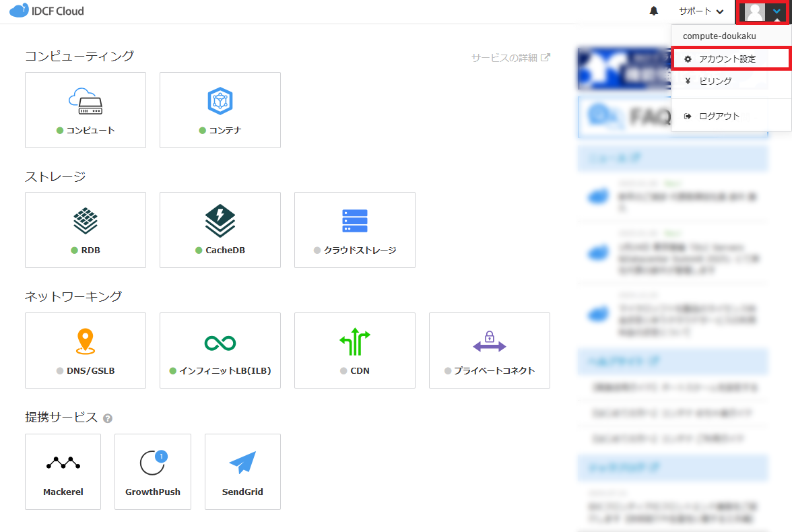Open クラウドストレージ cloud storage
The height and width of the screenshot is (532, 792).
click(x=355, y=230)
